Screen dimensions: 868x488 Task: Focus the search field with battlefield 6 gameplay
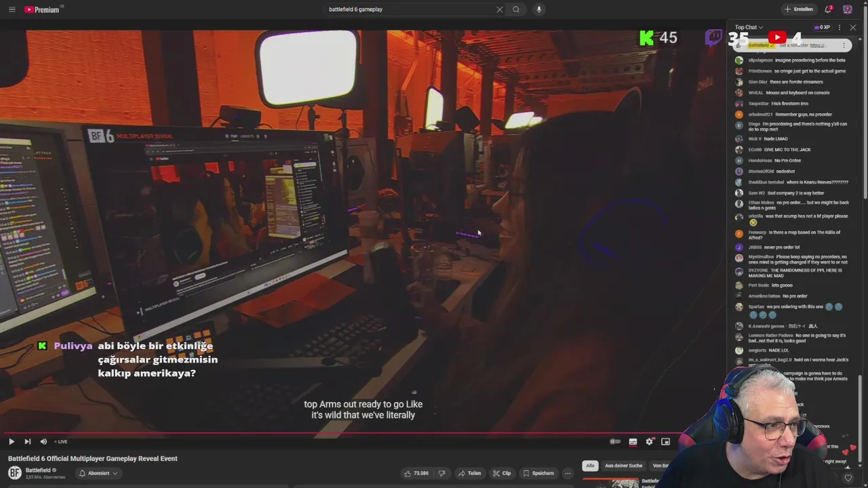click(x=410, y=9)
